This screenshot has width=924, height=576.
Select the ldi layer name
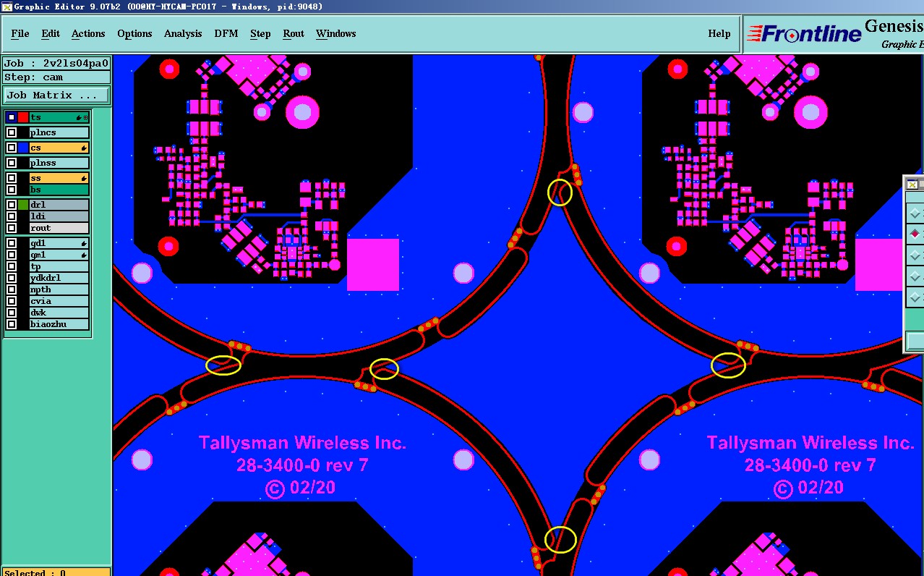(x=59, y=216)
